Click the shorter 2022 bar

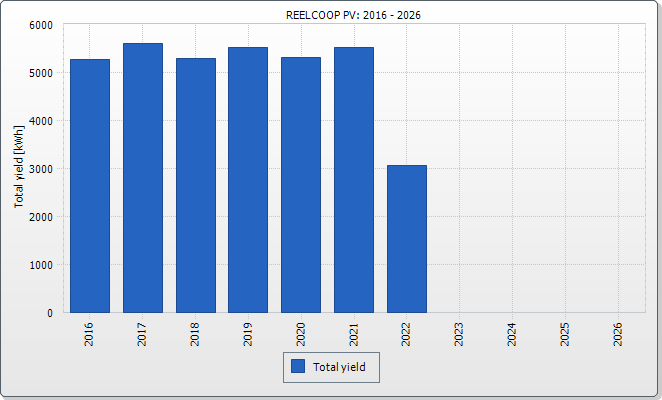(x=407, y=239)
